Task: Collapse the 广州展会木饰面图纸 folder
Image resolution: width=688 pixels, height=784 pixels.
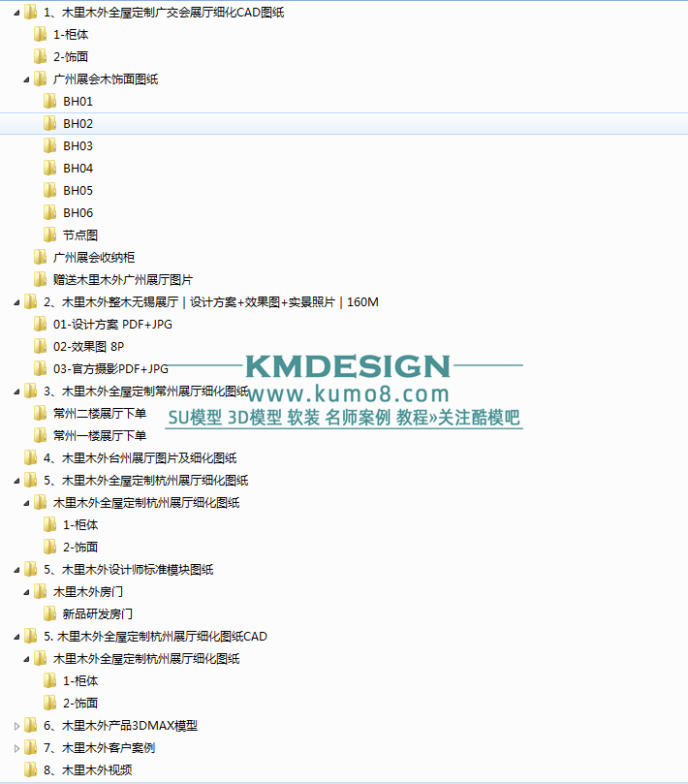Action: click(26, 79)
